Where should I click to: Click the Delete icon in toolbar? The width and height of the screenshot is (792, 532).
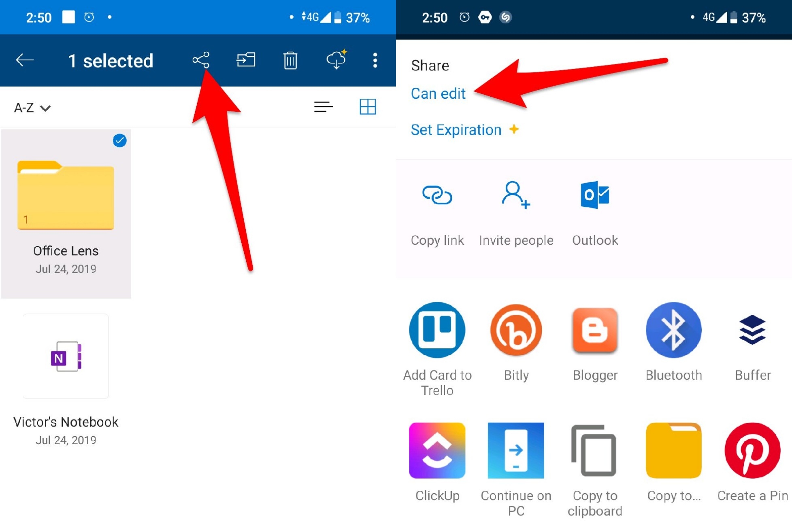[x=291, y=59]
